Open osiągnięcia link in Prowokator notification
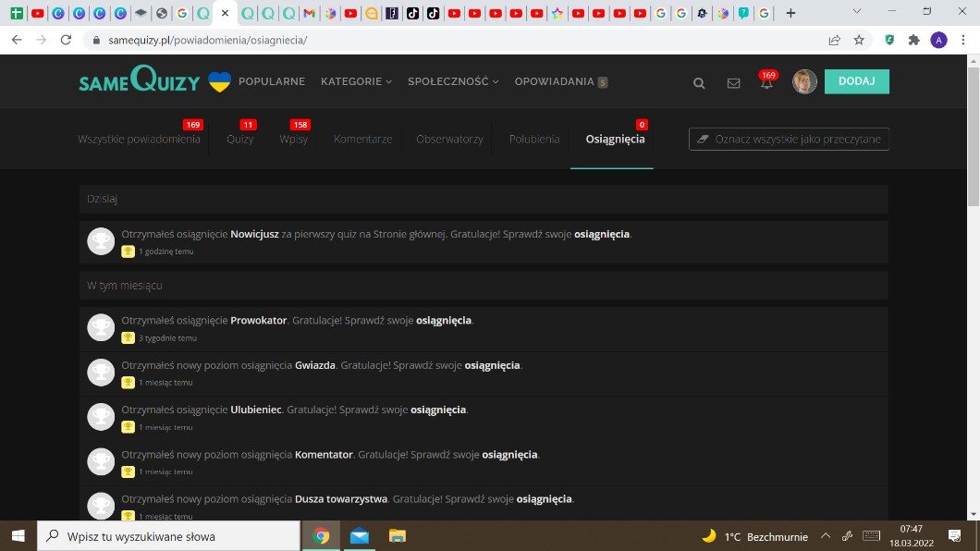 (x=444, y=320)
